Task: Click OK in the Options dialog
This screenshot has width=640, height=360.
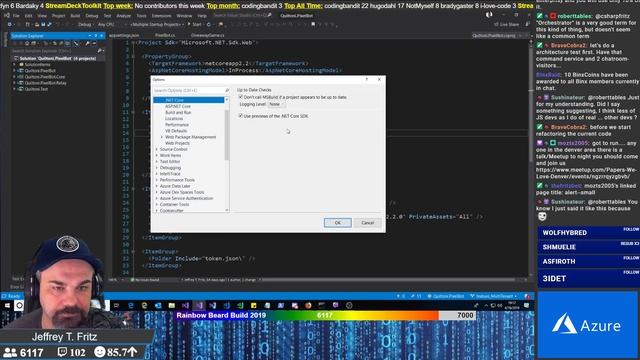Action: click(338, 222)
